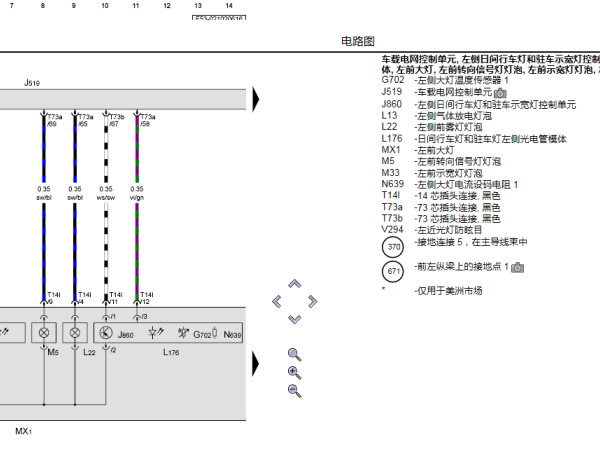Click column number 14 in the top ruler
Image resolution: width=600 pixels, height=471 pixels.
(229, 6)
